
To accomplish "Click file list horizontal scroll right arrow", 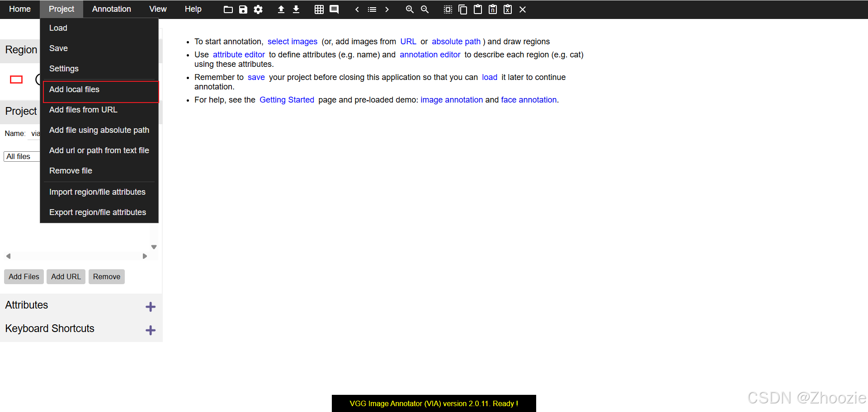I will pos(145,256).
